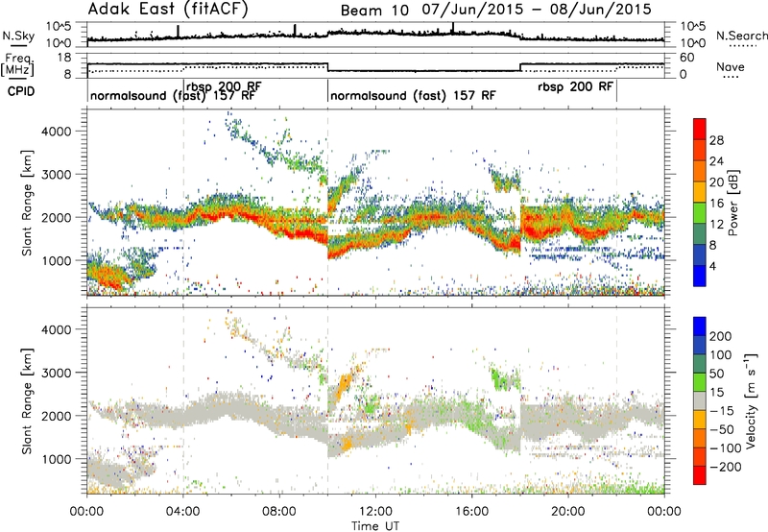Click the "Power [dB]" color bar title

tap(733, 203)
